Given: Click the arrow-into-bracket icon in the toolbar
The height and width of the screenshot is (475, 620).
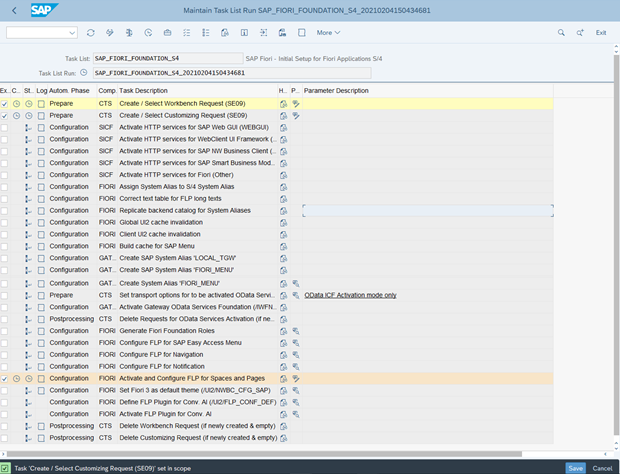Looking at the screenshot, I should click(x=263, y=33).
